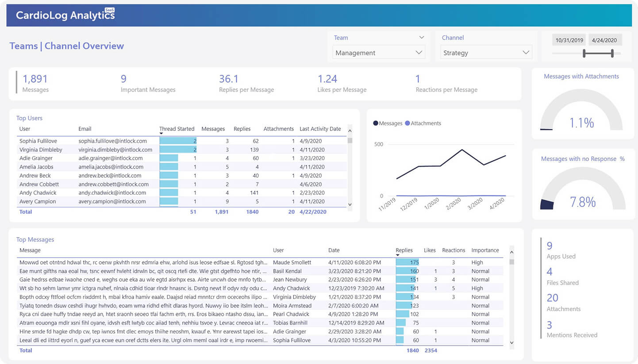Sort Top Users by Last Activity Date
This screenshot has height=364, width=638.
(x=320, y=129)
